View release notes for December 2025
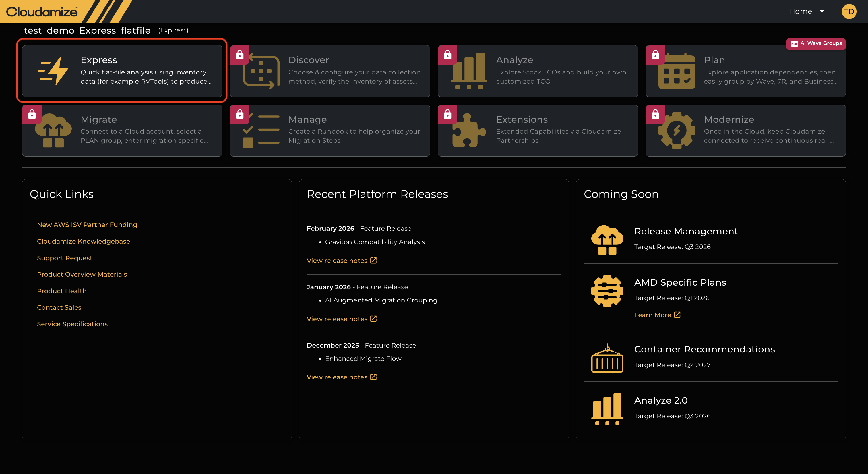Screen dimensions: 868x474 coord(337,377)
